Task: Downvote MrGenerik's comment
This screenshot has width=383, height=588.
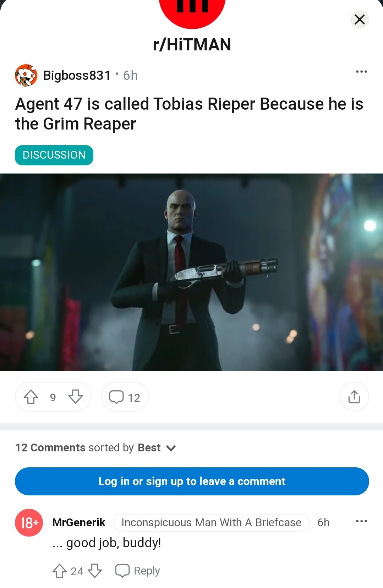Action: coord(94,571)
